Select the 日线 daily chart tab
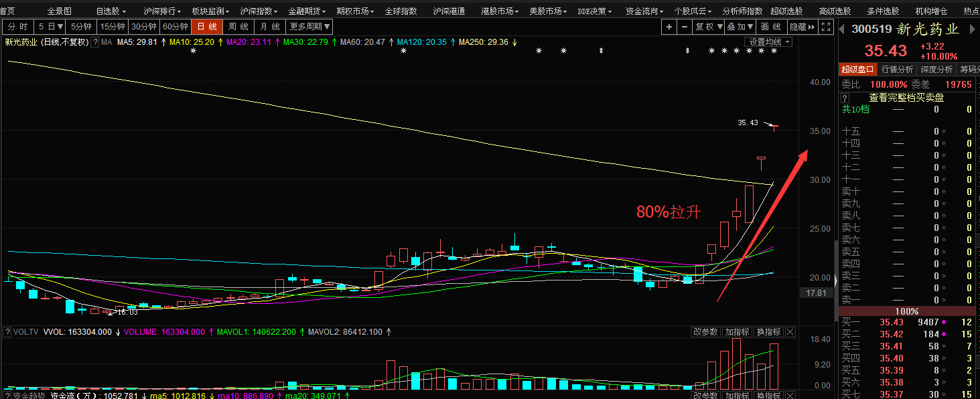The height and width of the screenshot is (399, 980). [207, 27]
